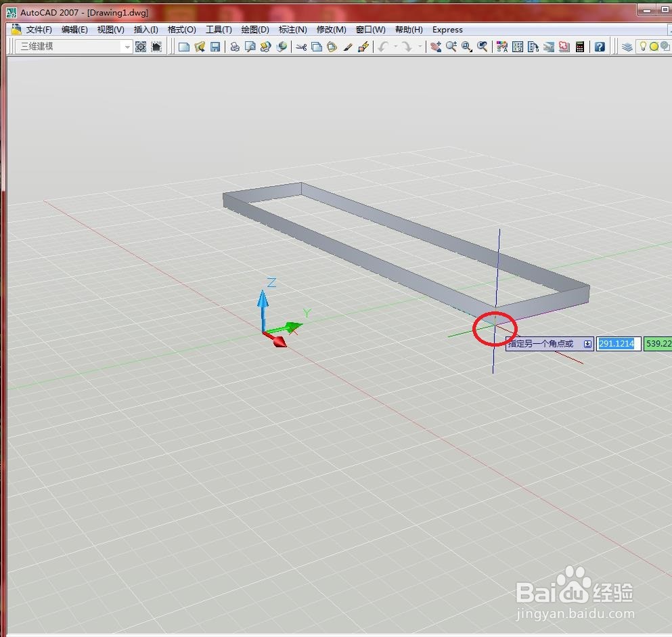Open the Sheet Set Manager icon
Screen dimensions: 672x637
(x=549, y=47)
